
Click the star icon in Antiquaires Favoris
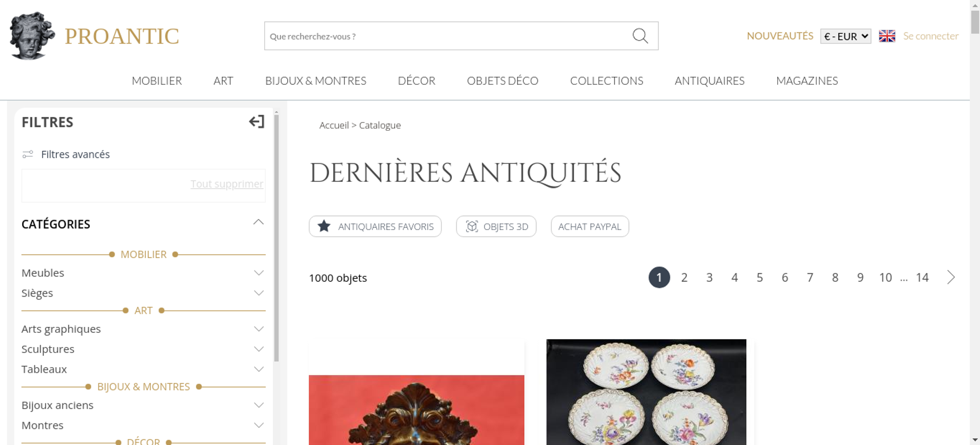coord(324,226)
